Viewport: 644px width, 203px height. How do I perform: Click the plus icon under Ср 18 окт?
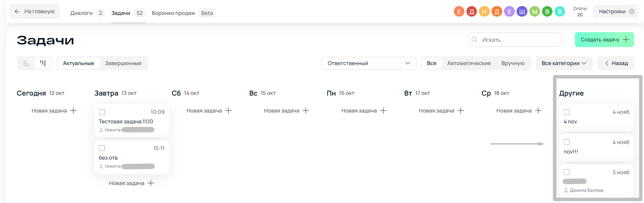coord(538,110)
